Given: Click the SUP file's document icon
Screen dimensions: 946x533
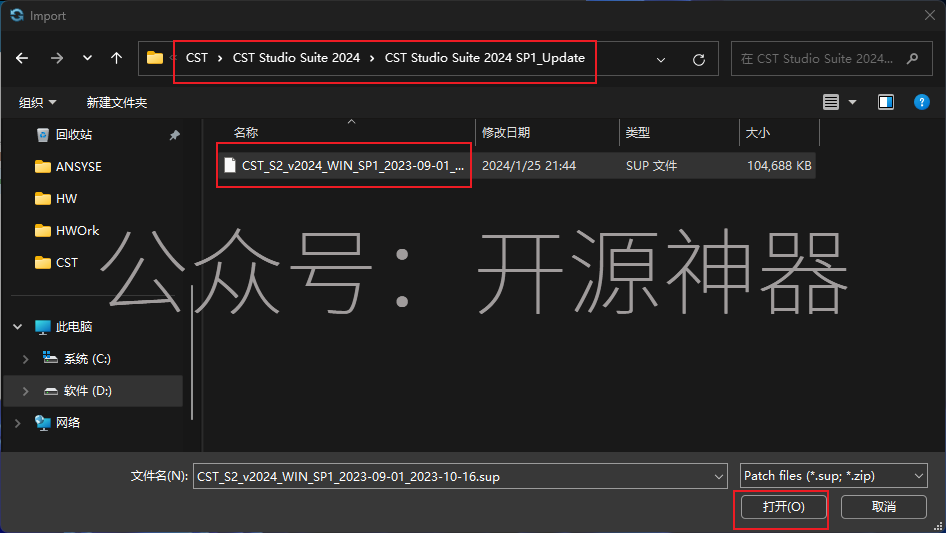Looking at the screenshot, I should tap(230, 165).
